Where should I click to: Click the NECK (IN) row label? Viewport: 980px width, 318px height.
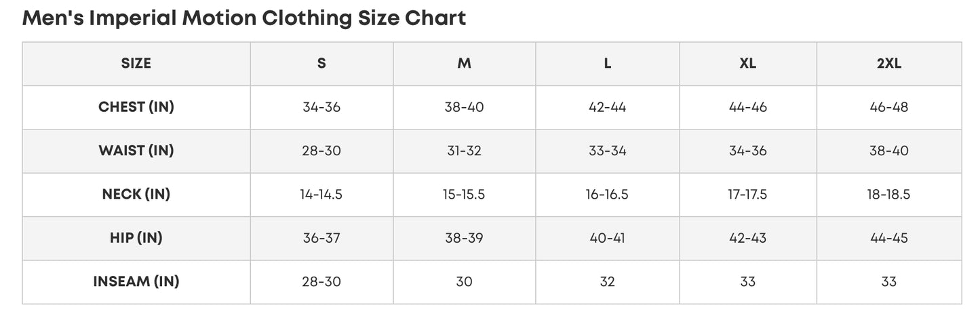click(136, 195)
